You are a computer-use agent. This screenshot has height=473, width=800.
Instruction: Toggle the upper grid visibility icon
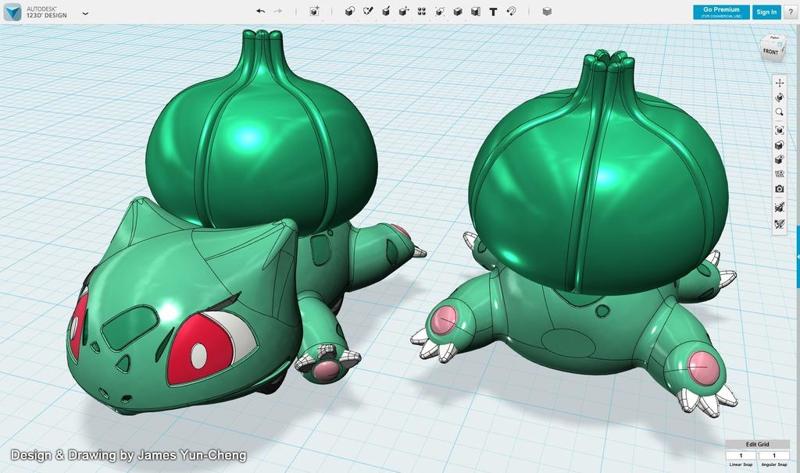click(x=779, y=207)
